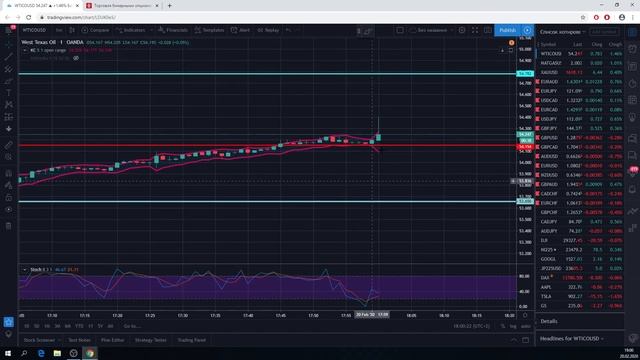
Task: Open the Strategy Tester tab
Action: click(151, 340)
